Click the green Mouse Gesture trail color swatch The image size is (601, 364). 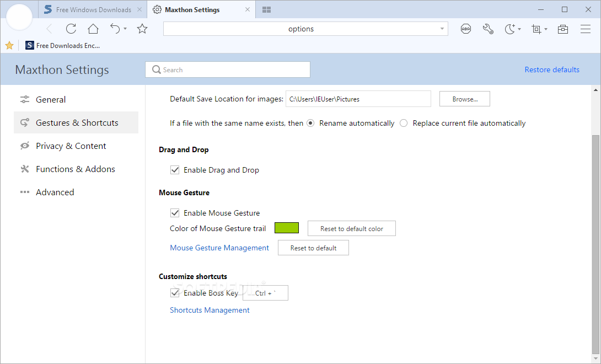pyautogui.click(x=287, y=228)
